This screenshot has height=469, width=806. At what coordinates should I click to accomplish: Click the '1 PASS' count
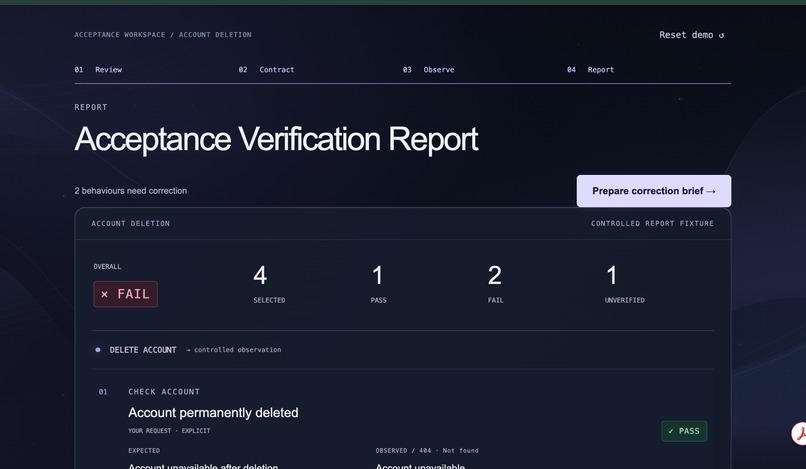pos(378,283)
